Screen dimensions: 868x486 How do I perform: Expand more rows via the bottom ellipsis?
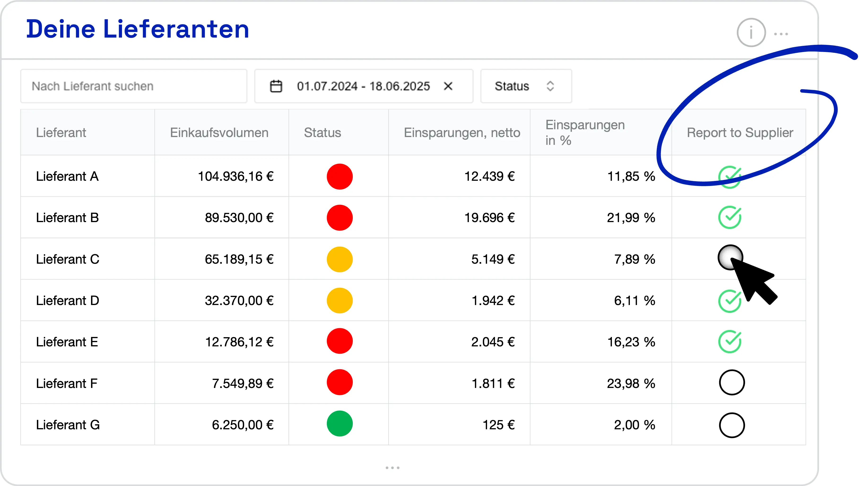pos(393,468)
